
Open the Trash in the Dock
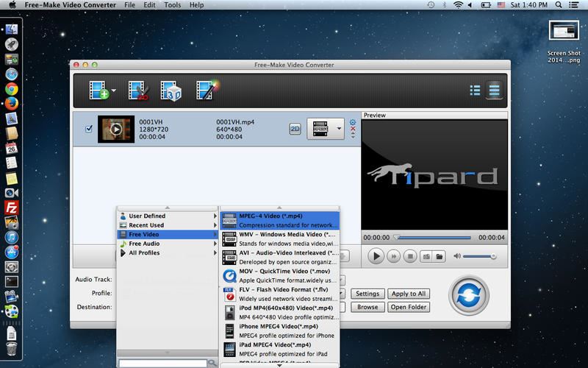tap(12, 348)
